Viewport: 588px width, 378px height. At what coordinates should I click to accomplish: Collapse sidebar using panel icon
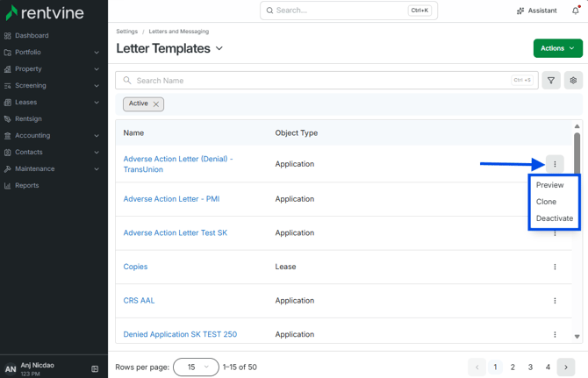[95, 369]
